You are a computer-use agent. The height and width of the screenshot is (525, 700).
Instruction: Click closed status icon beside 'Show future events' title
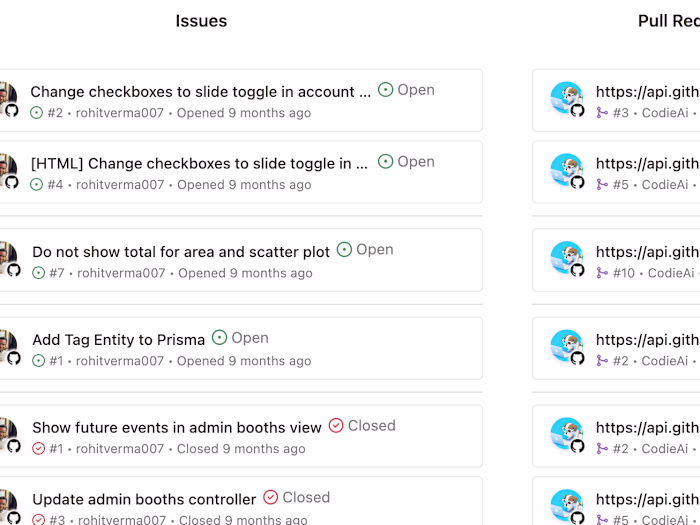tap(336, 426)
